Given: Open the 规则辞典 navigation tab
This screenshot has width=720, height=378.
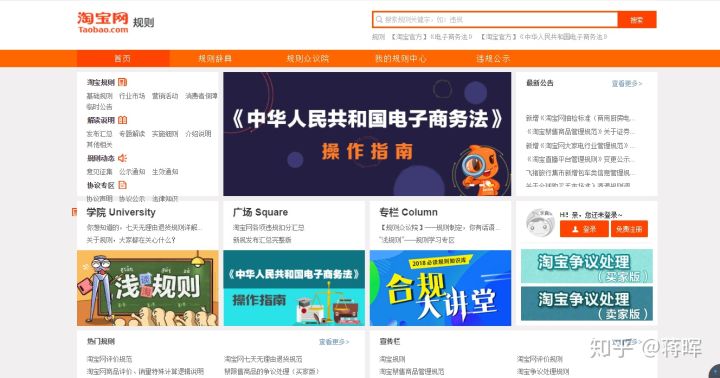Looking at the screenshot, I should click(215, 58).
